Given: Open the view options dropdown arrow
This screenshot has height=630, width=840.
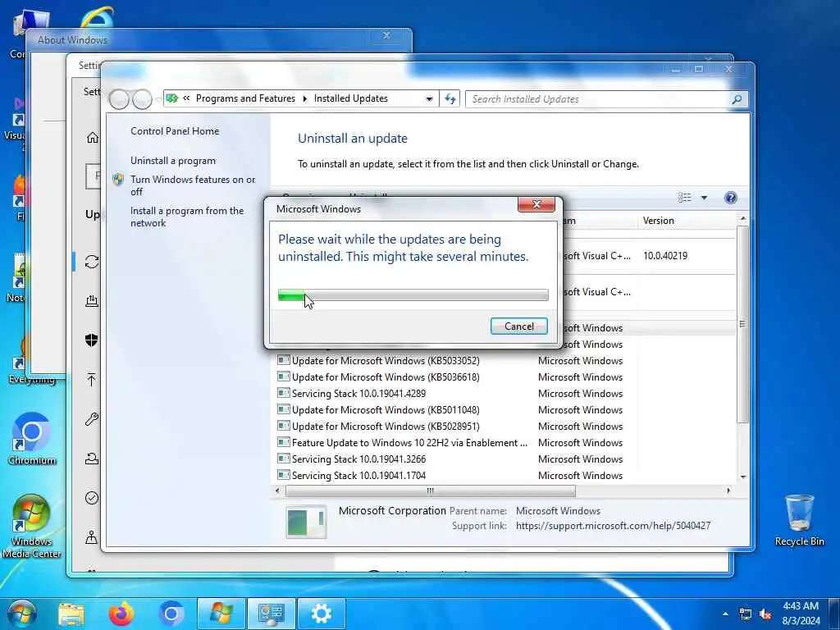Looking at the screenshot, I should [x=704, y=198].
